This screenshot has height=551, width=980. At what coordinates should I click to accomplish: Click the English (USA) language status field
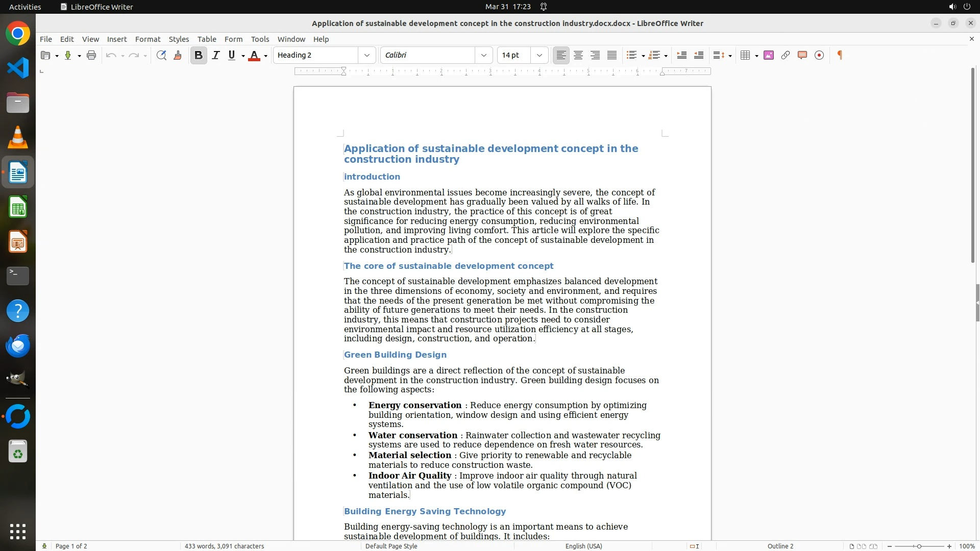pyautogui.click(x=583, y=546)
